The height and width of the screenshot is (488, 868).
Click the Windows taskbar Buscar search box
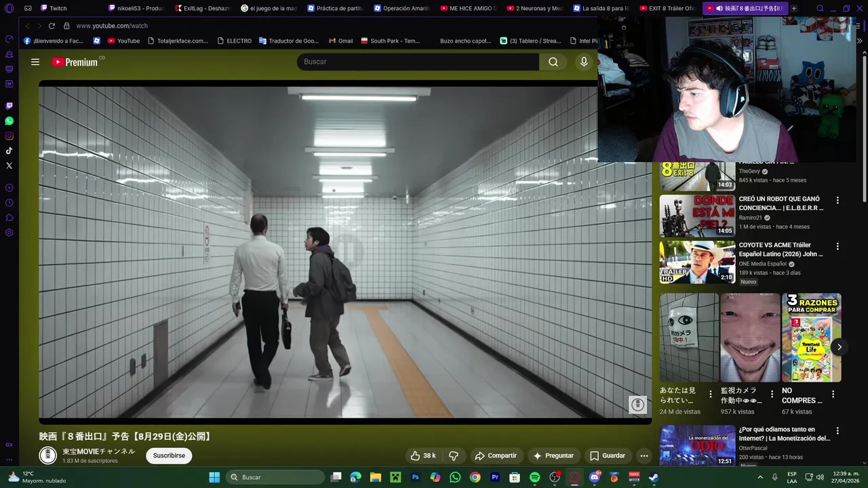[x=275, y=477]
